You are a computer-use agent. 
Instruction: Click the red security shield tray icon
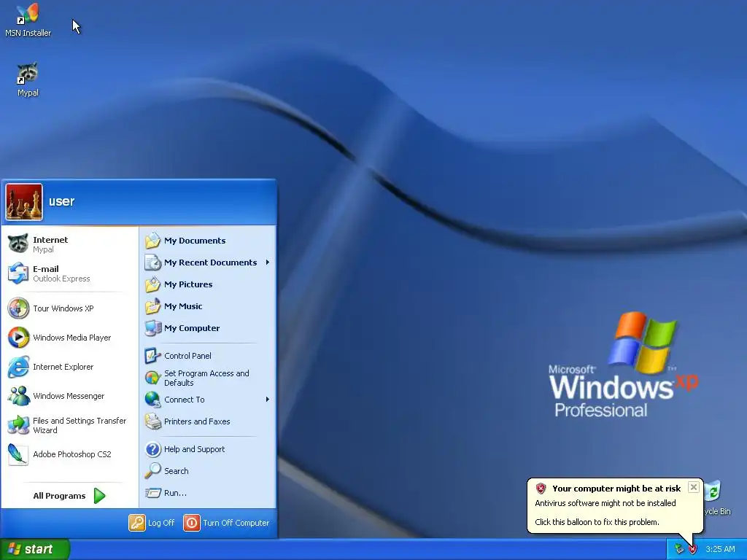(693, 550)
